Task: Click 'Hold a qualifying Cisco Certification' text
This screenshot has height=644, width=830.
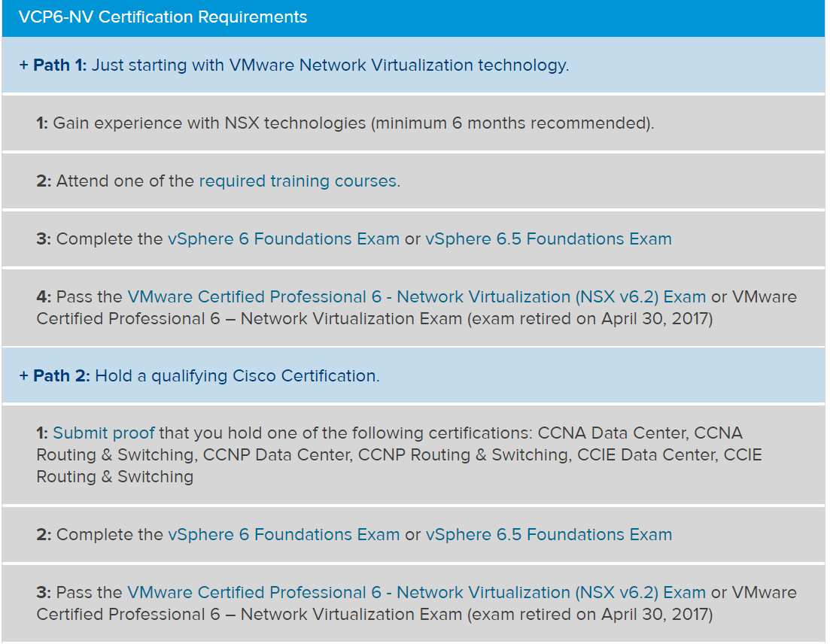Action: [x=237, y=375]
